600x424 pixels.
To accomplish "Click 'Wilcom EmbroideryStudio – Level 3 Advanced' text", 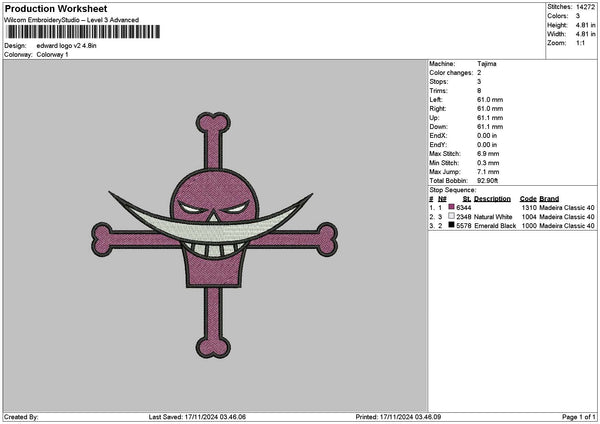I will (72, 20).
